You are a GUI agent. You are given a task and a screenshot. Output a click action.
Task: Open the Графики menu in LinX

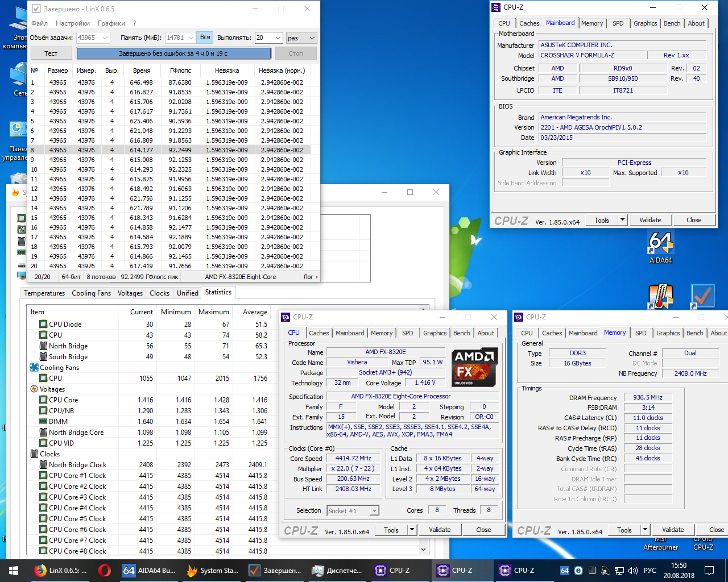tap(111, 23)
